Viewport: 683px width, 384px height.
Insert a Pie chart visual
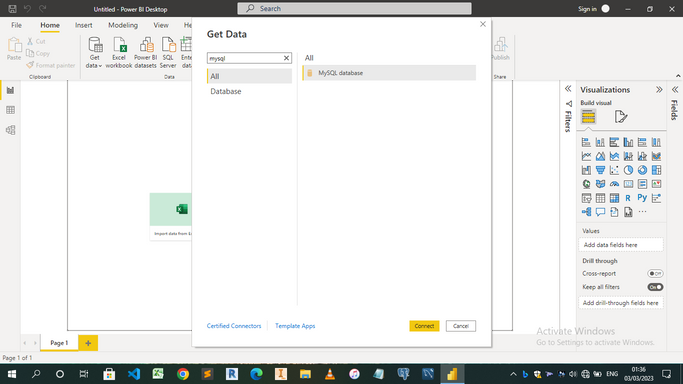(x=628, y=170)
